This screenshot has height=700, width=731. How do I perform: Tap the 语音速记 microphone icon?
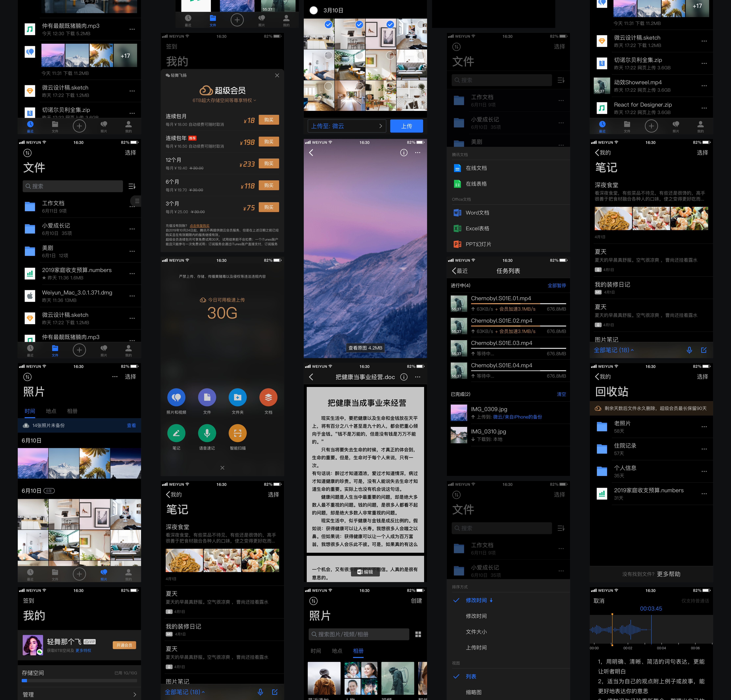pos(207,433)
